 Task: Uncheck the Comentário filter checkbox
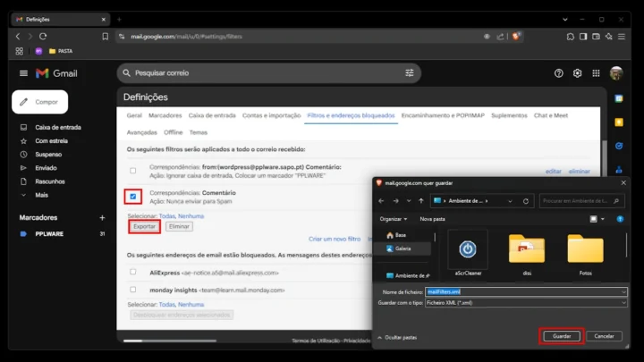133,196
